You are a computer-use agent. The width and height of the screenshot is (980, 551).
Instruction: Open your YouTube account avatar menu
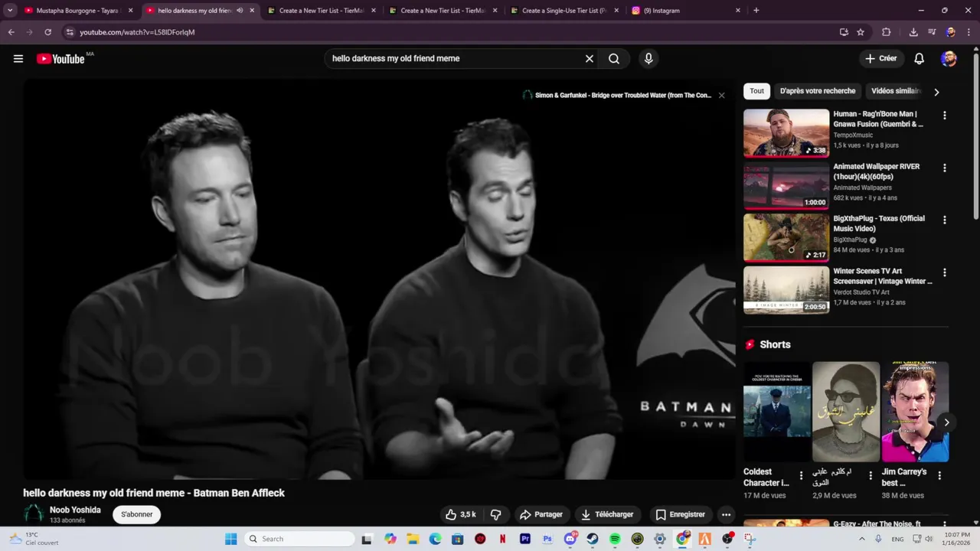point(949,59)
